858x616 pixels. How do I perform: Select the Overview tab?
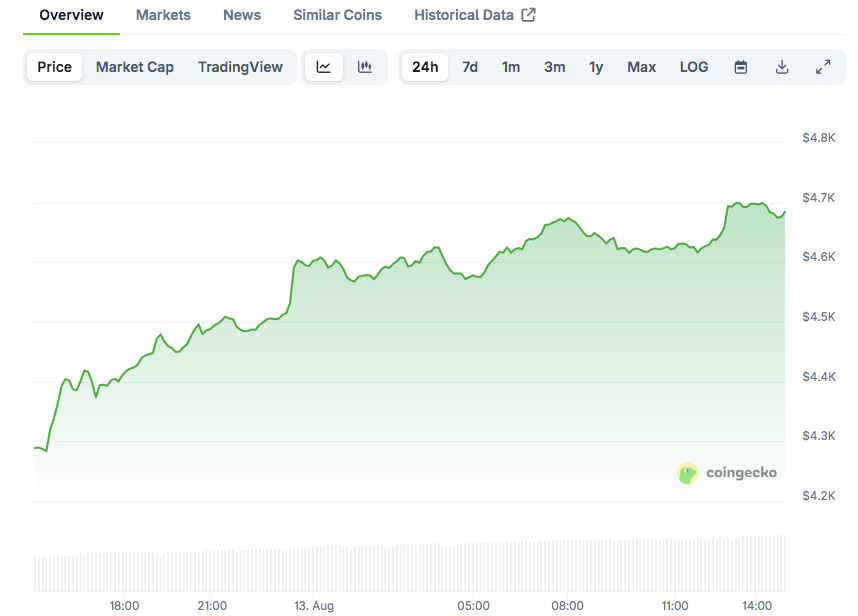point(71,15)
